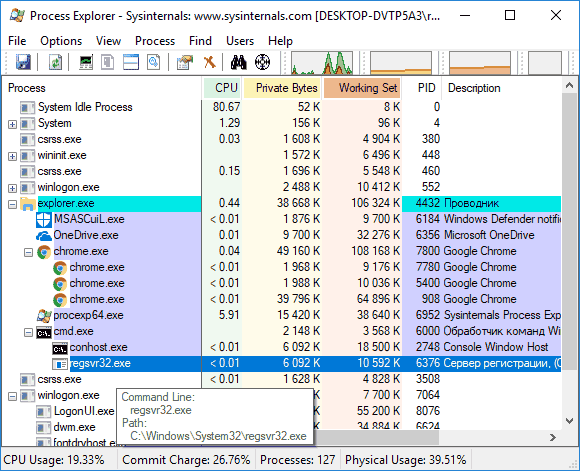Open the Process menu
The height and width of the screenshot is (471, 580).
point(155,41)
